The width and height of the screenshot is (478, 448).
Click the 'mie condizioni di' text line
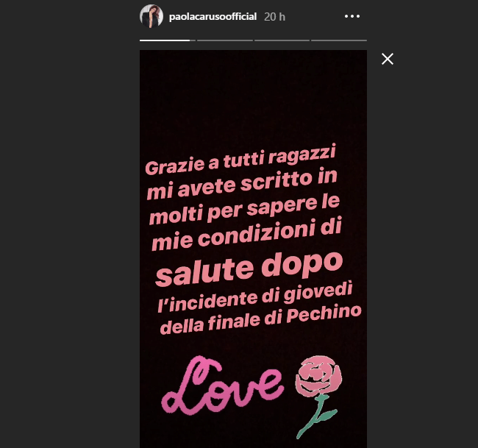click(x=246, y=233)
